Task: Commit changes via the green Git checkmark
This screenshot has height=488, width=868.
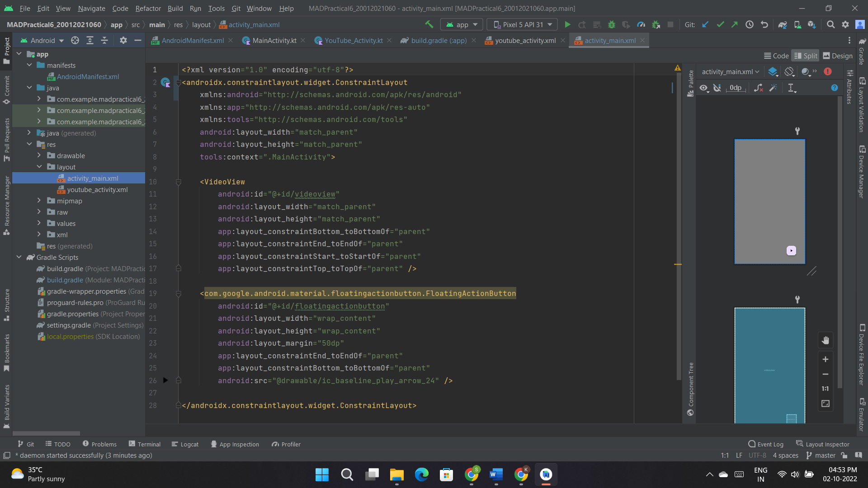Action: point(720,24)
